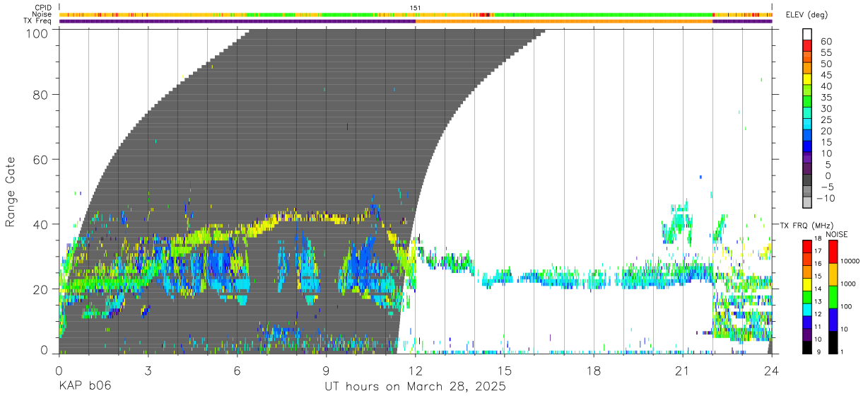Viewport: 868px width, 401px height.
Task: Select the cyan segment in TX FRQ color bar
Action: coord(807,309)
